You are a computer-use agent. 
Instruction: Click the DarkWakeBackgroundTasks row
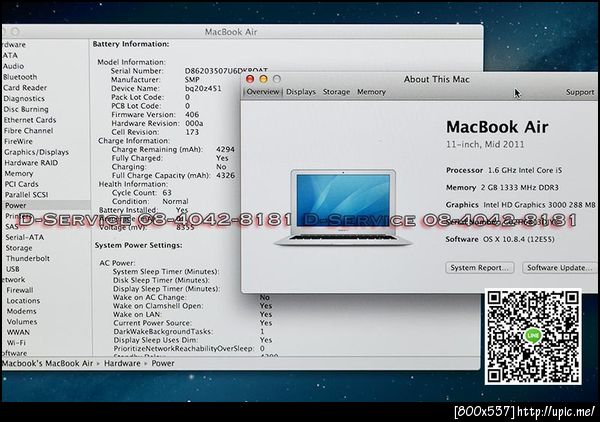click(x=189, y=331)
